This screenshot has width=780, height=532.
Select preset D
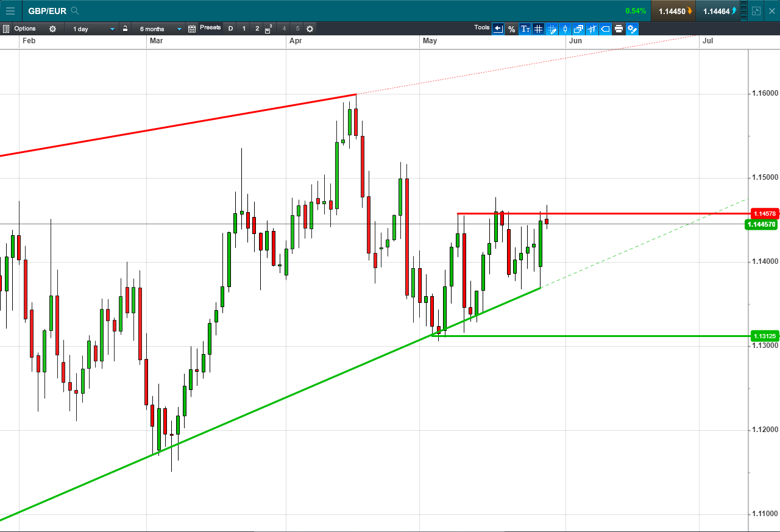pos(230,29)
